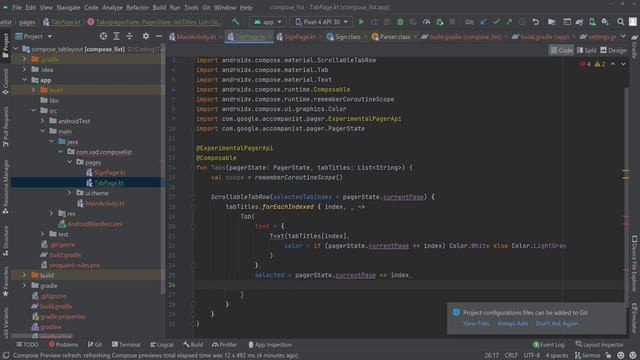Screen dimensions: 640x360
Task: Click Don't Ask Again link
Action: (x=557, y=324)
